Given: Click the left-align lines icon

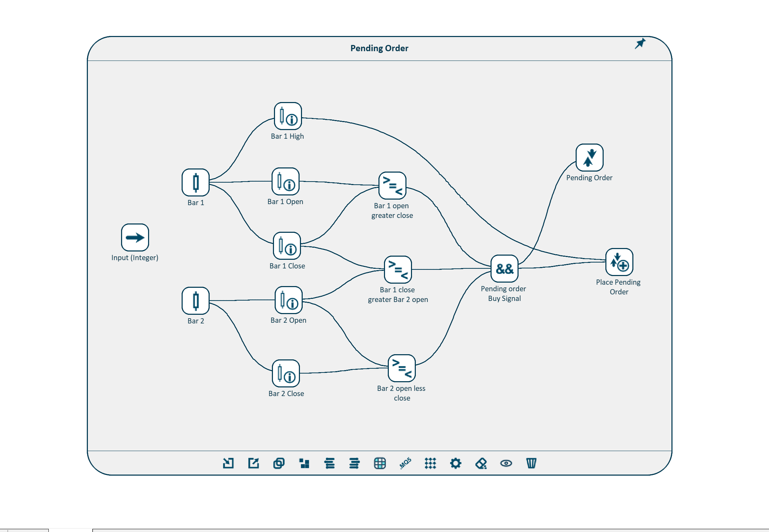Looking at the screenshot, I should pyautogui.click(x=329, y=463).
